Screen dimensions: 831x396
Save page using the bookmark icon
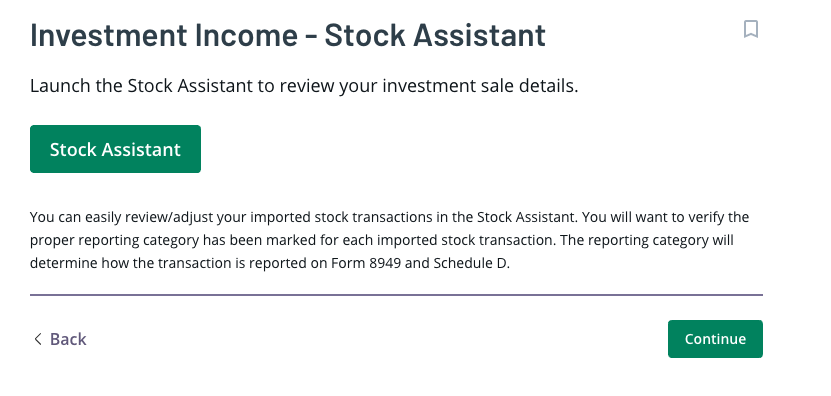[x=750, y=29]
